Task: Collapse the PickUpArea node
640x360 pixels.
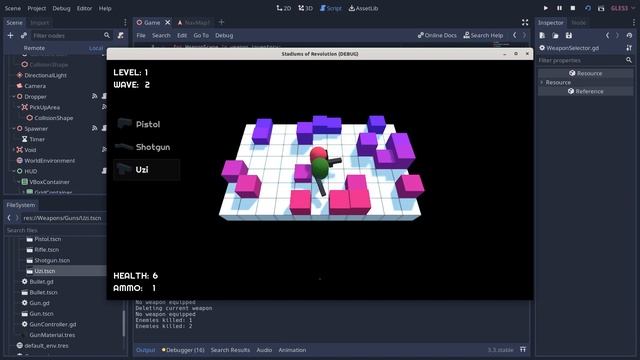Action: 18,107
